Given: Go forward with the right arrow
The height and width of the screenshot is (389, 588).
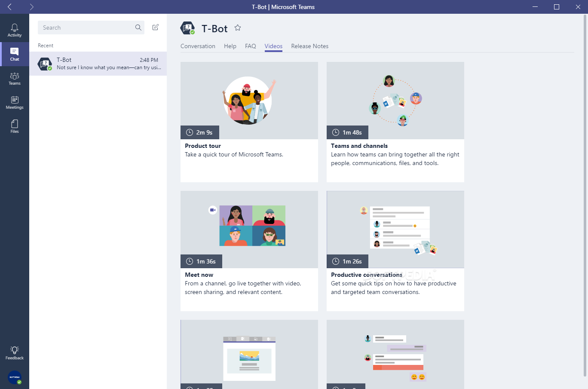Looking at the screenshot, I should 31,7.
